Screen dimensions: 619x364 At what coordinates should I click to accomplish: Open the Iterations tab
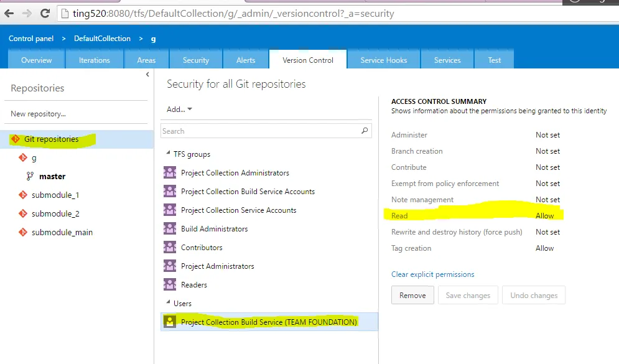(x=95, y=60)
